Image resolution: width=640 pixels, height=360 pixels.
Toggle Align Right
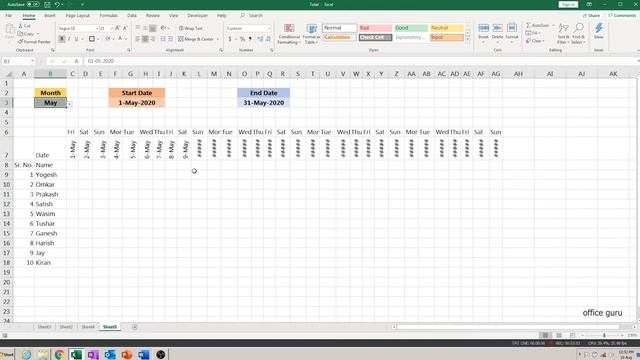[x=153, y=39]
